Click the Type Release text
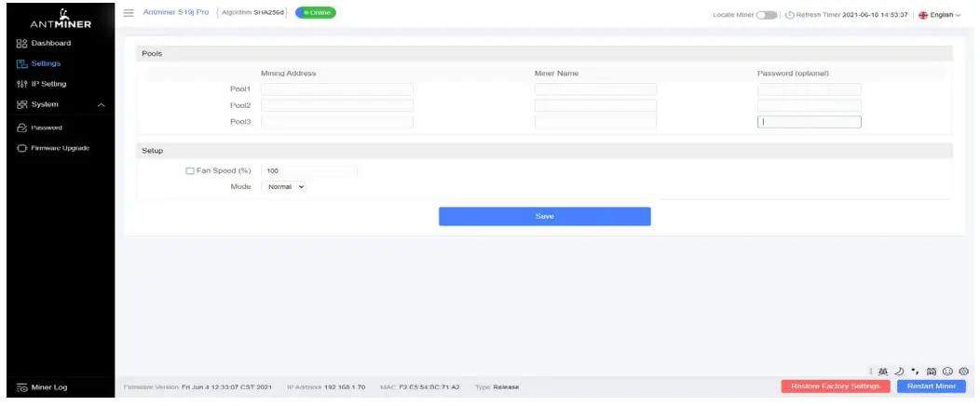980x406 pixels. (x=497, y=387)
